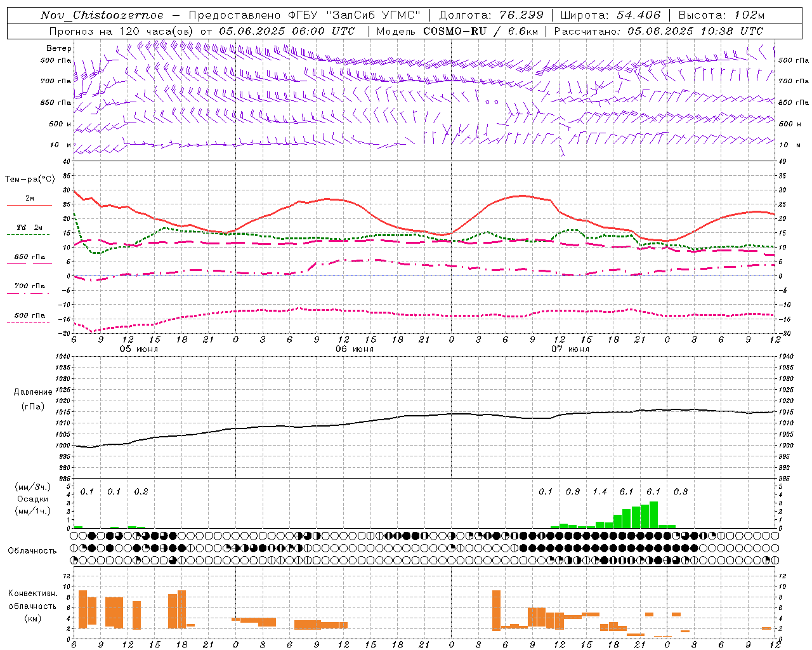Screen dimensions: 812x650
Task: Click the Модель COSMO-RU / 6.6км text
Action: click(x=457, y=31)
